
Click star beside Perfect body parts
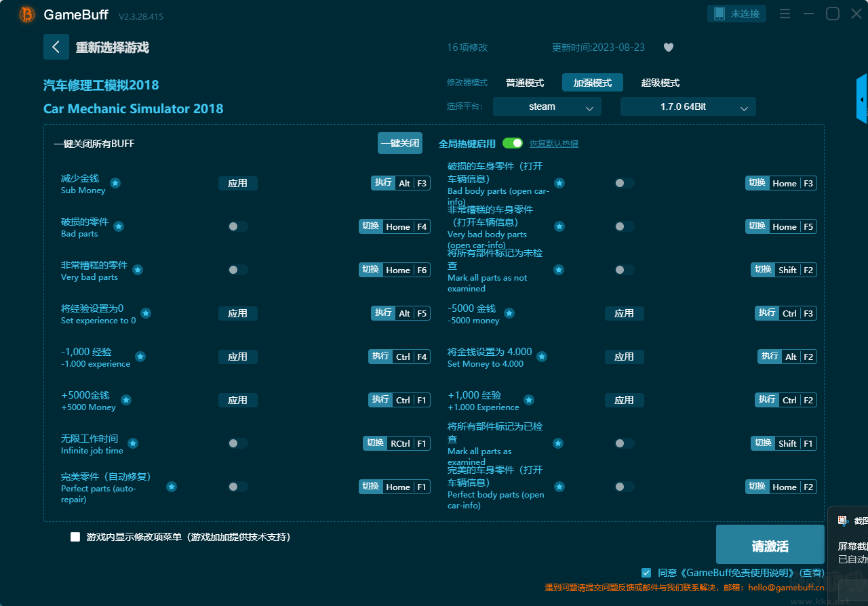coord(559,487)
